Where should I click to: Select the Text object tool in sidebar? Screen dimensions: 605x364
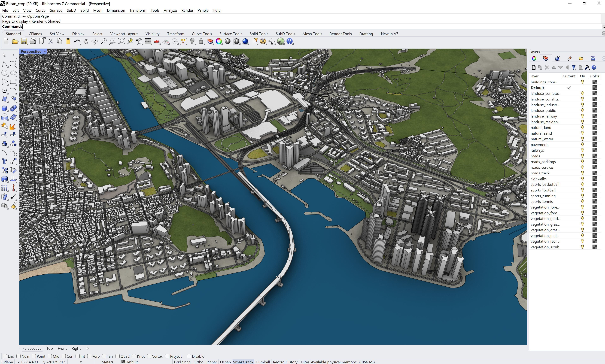pos(4,161)
